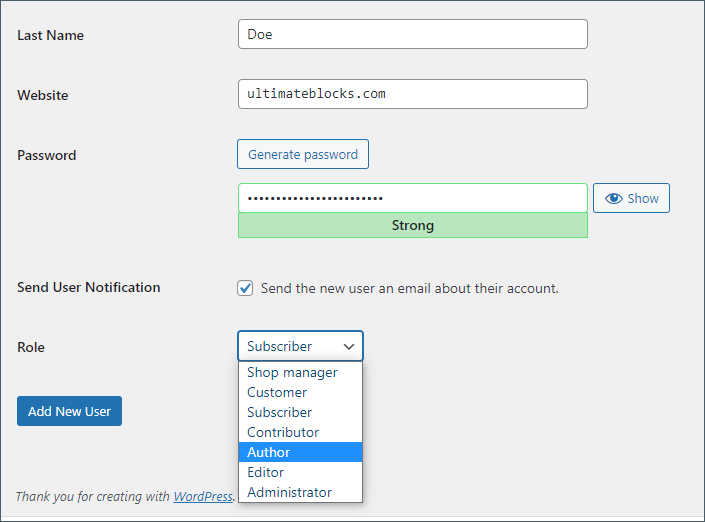Pick Contributor from role options
Screen dimensions: 705x522
point(283,432)
